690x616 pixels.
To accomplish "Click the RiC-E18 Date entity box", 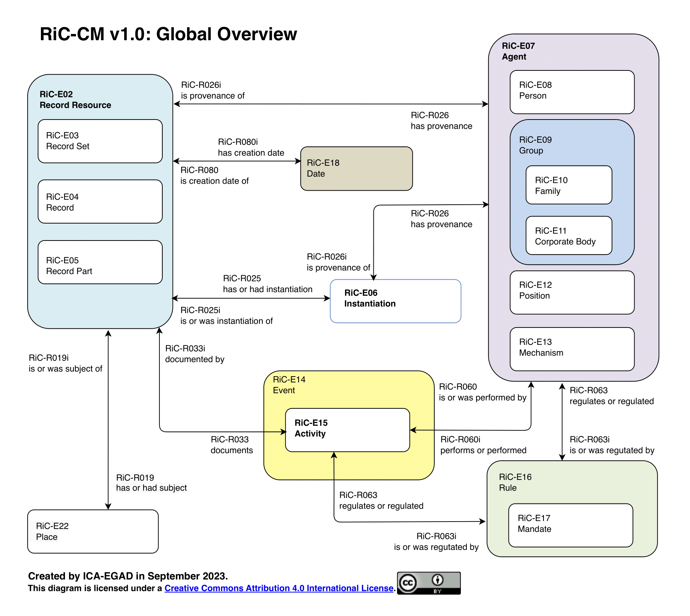I will click(x=356, y=169).
